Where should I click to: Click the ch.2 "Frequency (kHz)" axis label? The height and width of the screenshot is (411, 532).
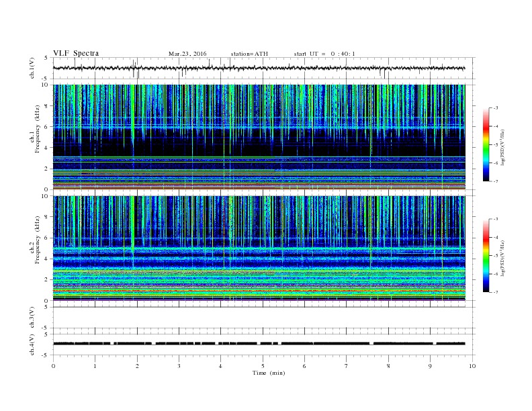38,240
